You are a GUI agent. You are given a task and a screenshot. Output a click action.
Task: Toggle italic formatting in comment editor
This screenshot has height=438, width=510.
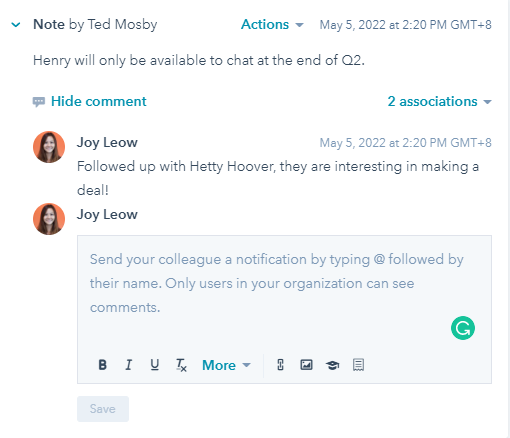(129, 365)
